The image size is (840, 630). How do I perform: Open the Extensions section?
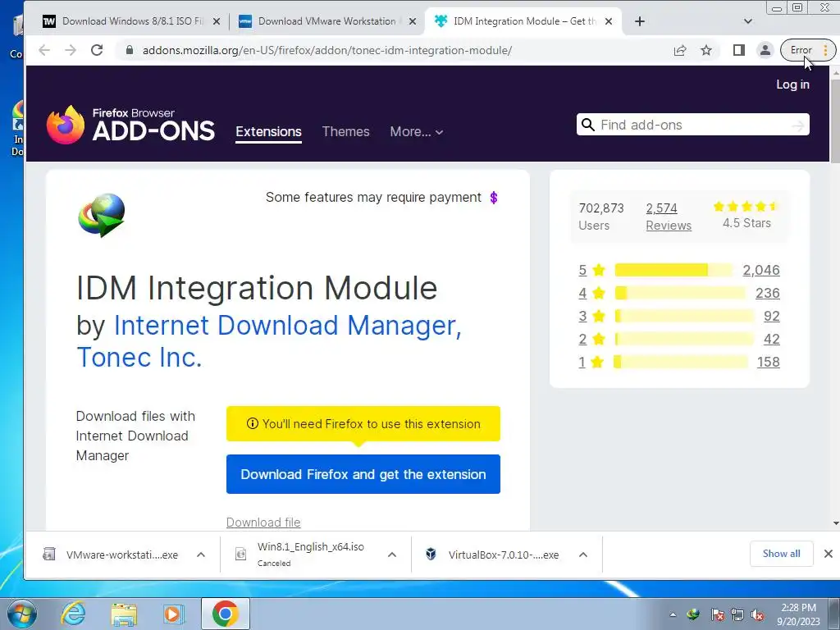tap(268, 132)
